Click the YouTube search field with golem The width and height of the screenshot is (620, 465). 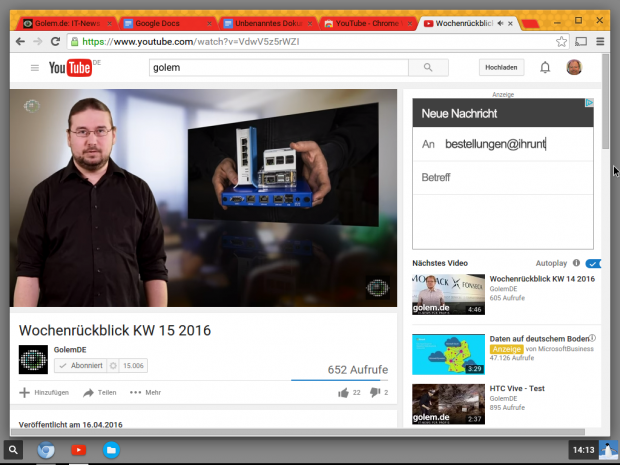(279, 68)
